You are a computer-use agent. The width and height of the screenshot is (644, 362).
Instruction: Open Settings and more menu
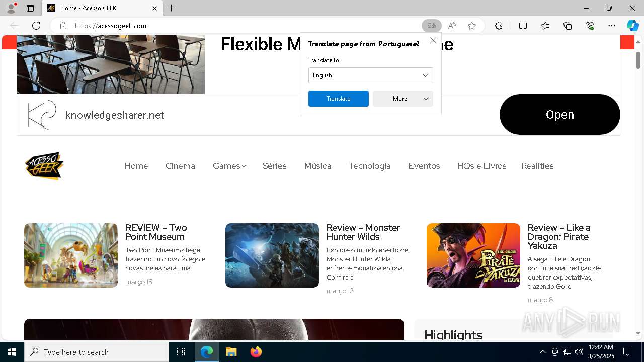click(612, 26)
